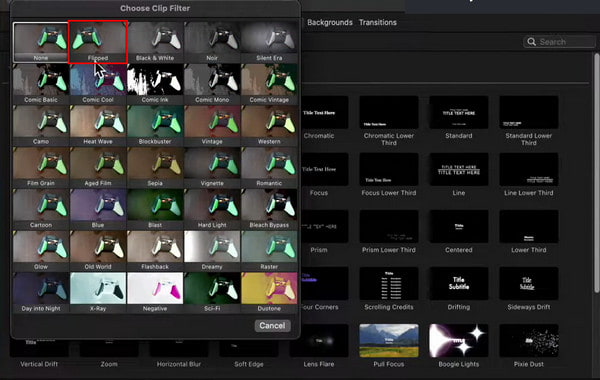Pick the Sideways Drift title
The height and width of the screenshot is (380, 600).
pos(528,289)
